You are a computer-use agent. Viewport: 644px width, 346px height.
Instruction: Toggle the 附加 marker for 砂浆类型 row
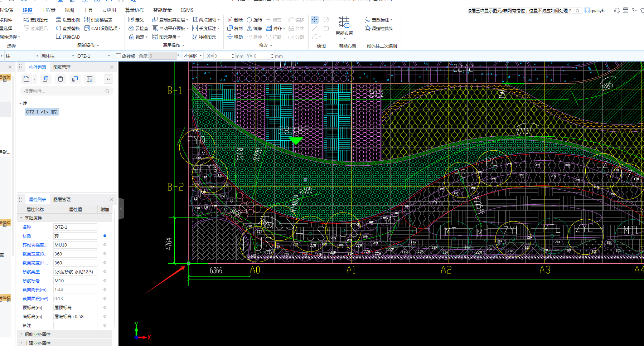pyautogui.click(x=105, y=272)
